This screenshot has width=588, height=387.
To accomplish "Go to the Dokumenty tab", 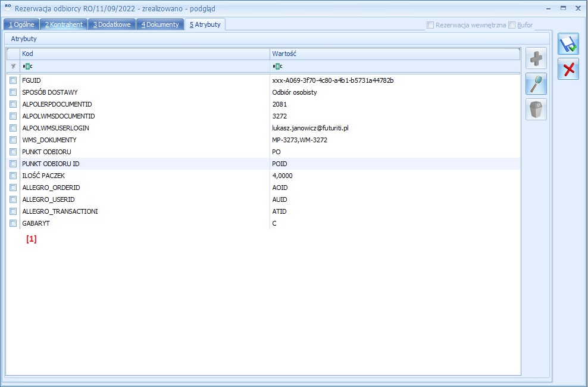I will [160, 24].
